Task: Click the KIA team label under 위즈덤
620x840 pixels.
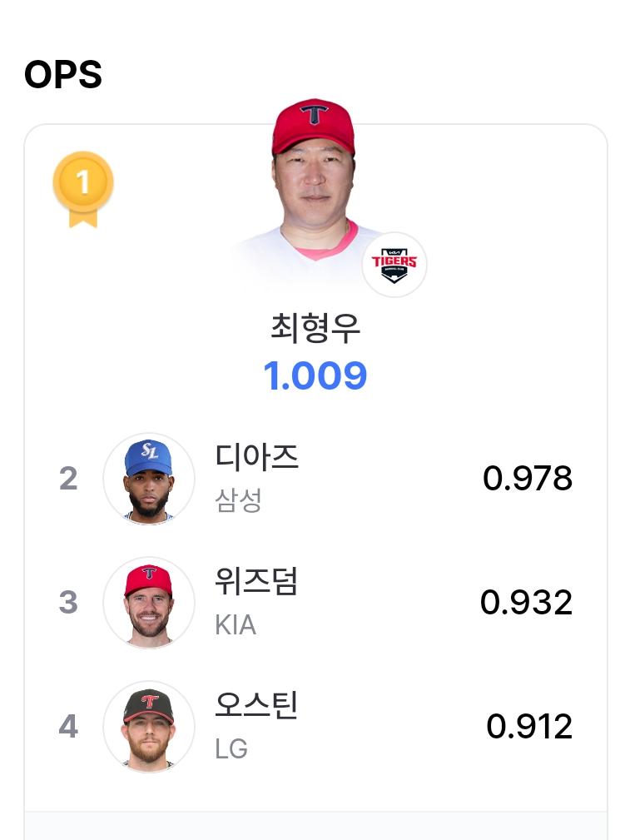Action: click(x=236, y=624)
